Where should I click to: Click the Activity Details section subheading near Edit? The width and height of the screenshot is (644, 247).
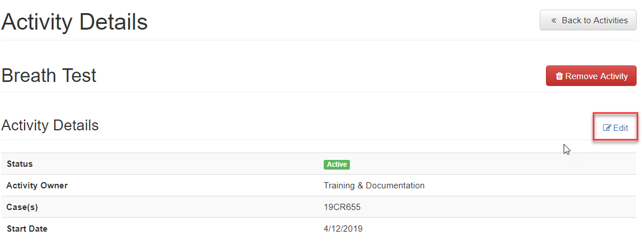click(x=50, y=125)
